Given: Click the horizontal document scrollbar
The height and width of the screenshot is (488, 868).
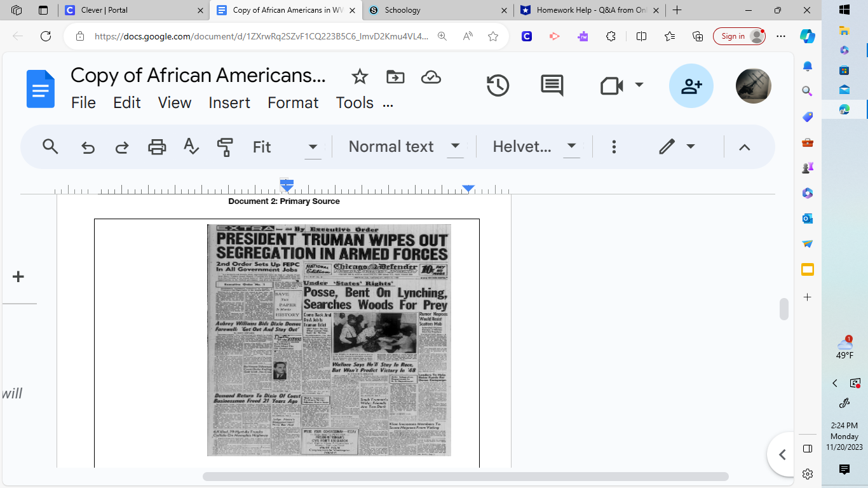Looking at the screenshot, I should click(465, 477).
